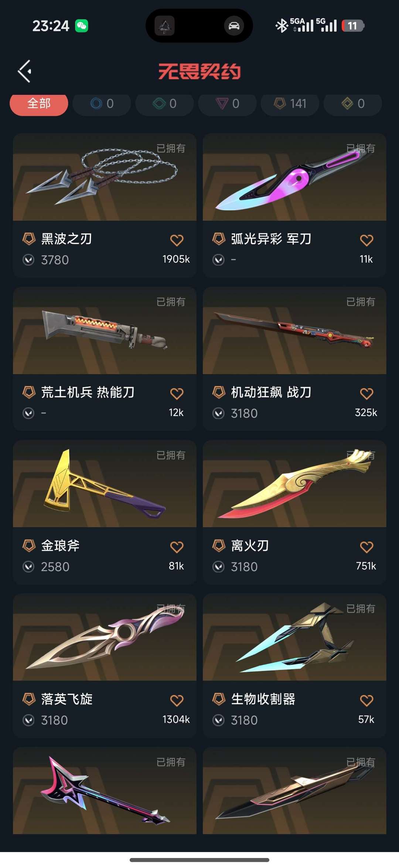399x868 pixels.
Task: Open the 黑波之刃 chain blade thumbnail
Action: click(x=105, y=177)
